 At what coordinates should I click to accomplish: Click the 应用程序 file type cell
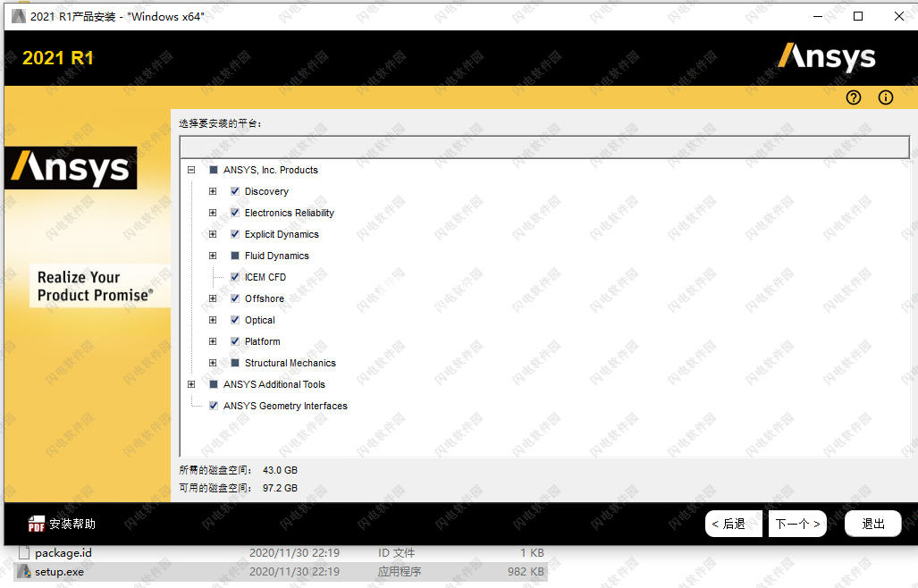[400, 572]
